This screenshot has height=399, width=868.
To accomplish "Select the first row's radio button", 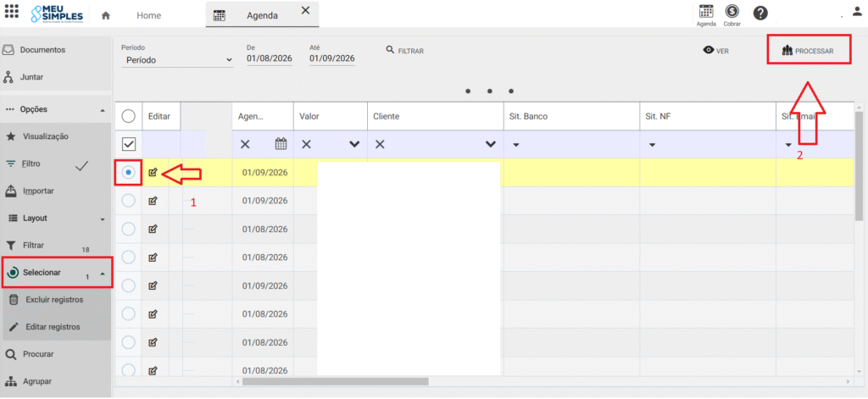I will (x=128, y=172).
